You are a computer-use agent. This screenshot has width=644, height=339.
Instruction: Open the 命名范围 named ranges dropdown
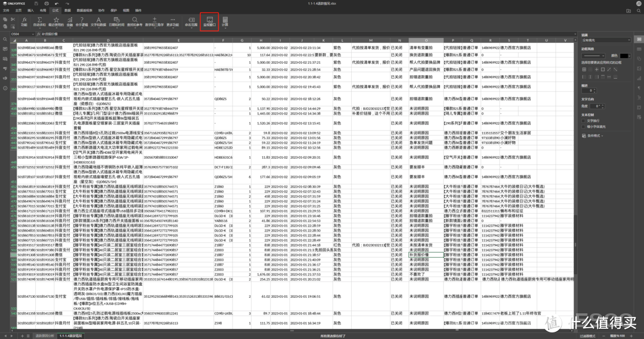click(x=191, y=22)
